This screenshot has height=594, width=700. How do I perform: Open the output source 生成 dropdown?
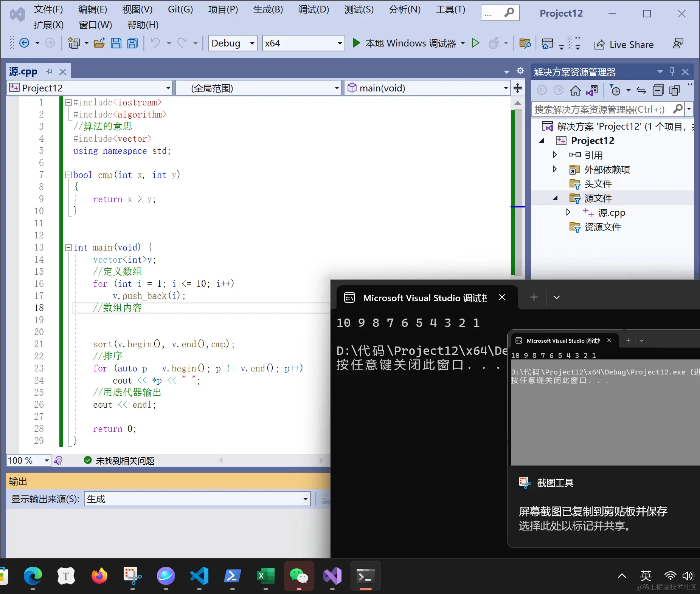click(x=197, y=499)
